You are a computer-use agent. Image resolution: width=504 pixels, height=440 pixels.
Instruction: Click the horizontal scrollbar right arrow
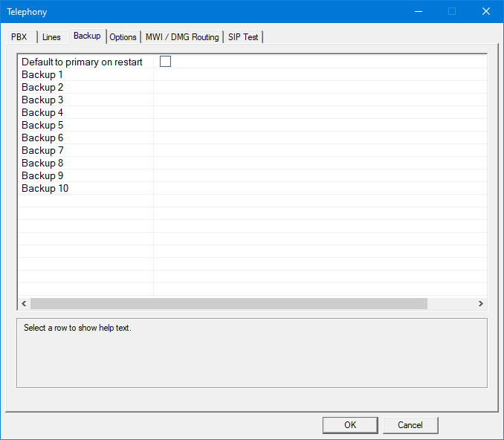click(481, 303)
